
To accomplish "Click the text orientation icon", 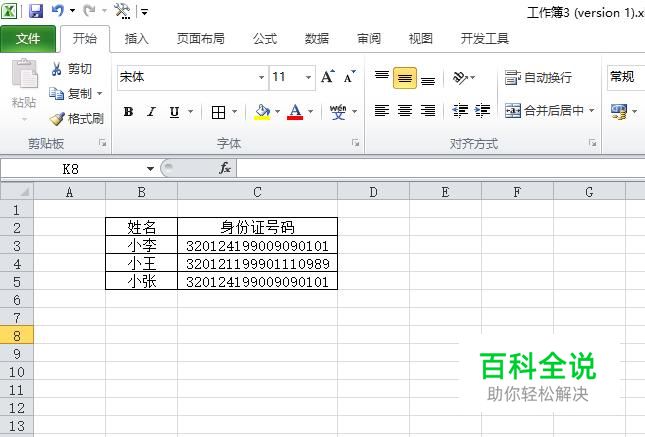I will 460,77.
